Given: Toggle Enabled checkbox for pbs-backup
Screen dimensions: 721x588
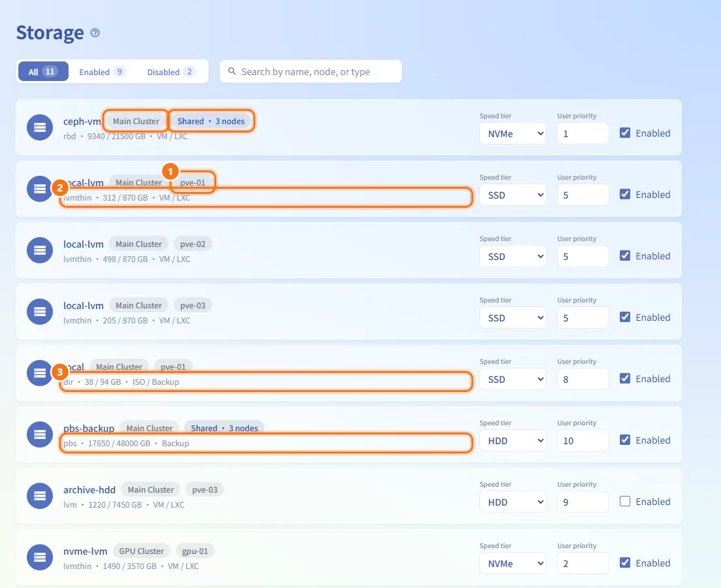Looking at the screenshot, I should tap(625, 440).
